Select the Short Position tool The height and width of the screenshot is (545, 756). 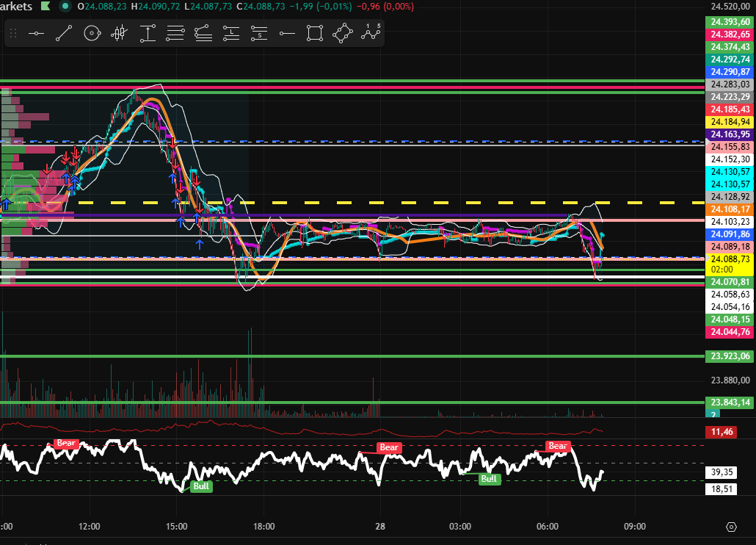(259, 33)
